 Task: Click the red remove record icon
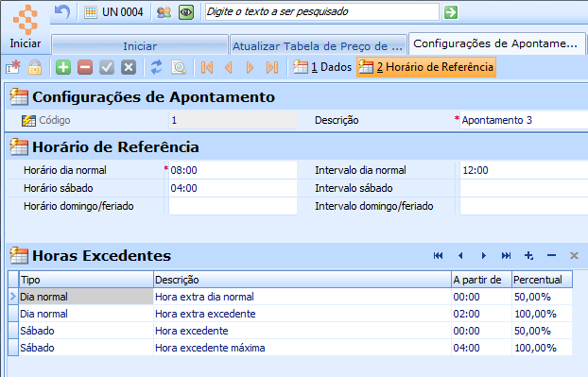point(85,67)
